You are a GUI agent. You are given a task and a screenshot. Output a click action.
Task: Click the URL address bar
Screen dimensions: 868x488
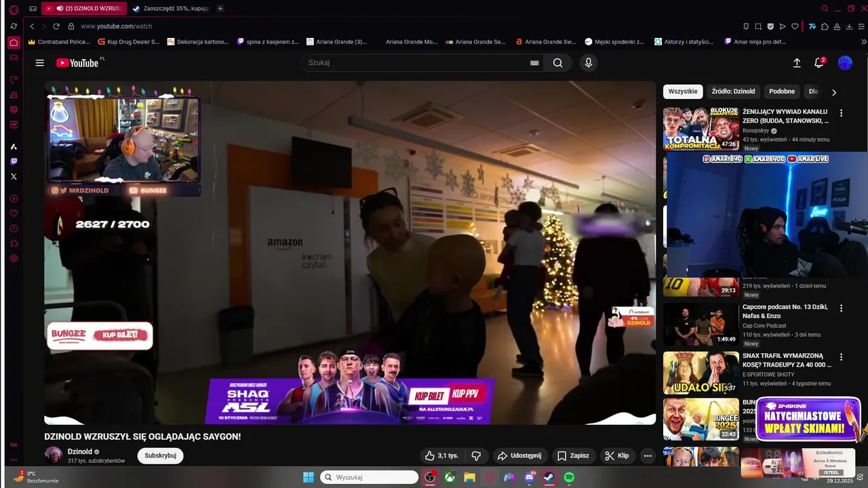(407, 26)
